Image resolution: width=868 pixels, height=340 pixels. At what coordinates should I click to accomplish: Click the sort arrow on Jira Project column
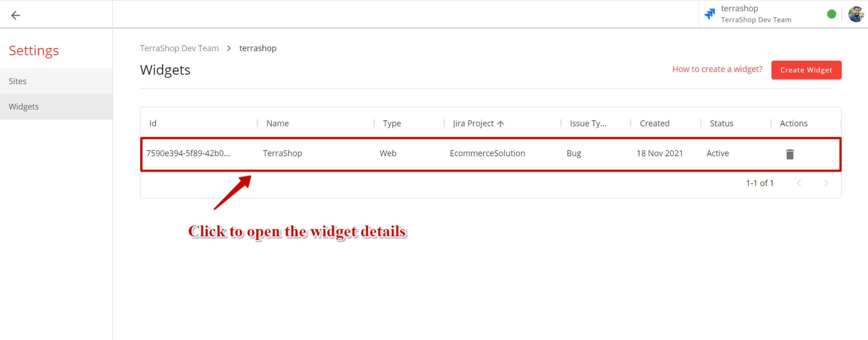click(x=501, y=123)
